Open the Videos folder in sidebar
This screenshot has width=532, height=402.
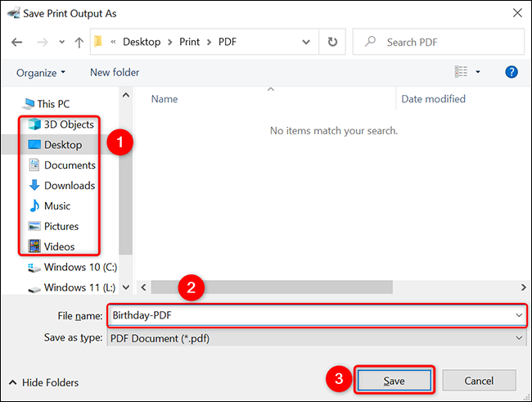tap(60, 246)
